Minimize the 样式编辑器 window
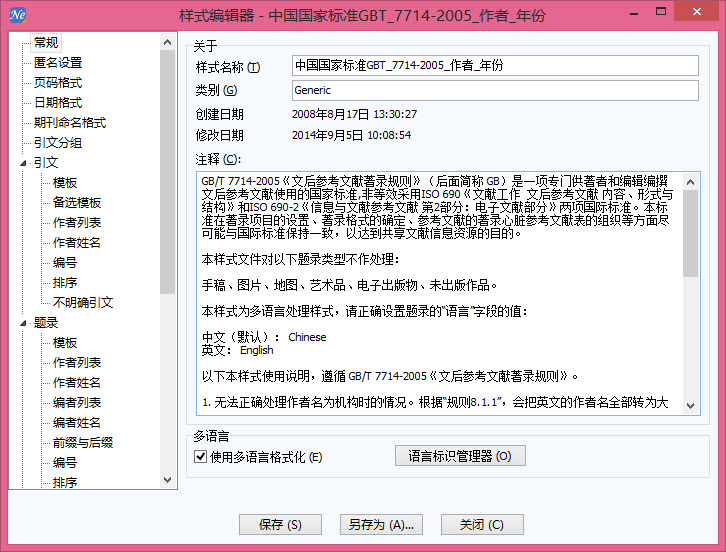This screenshot has width=726, height=552. point(634,13)
